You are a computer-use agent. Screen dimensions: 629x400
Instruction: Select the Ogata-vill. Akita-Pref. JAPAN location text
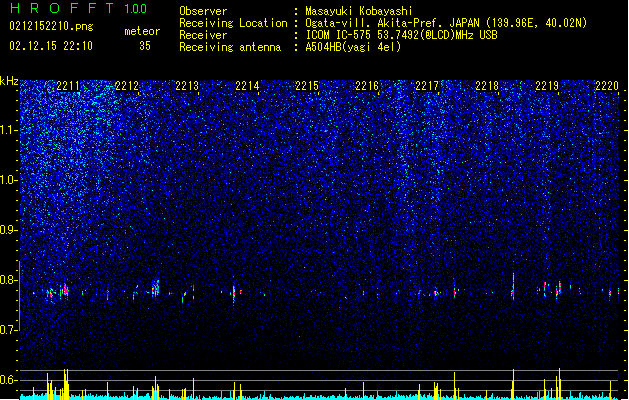(x=446, y=23)
